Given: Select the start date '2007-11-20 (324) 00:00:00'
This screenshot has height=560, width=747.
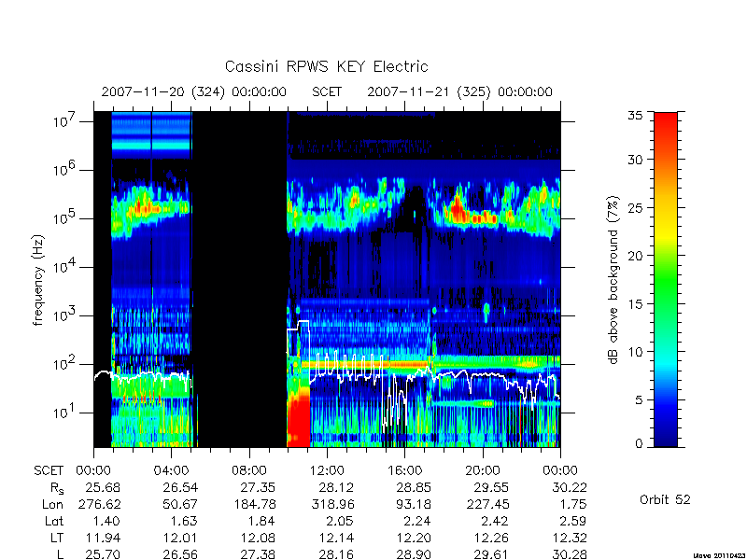Looking at the screenshot, I should (194, 91).
